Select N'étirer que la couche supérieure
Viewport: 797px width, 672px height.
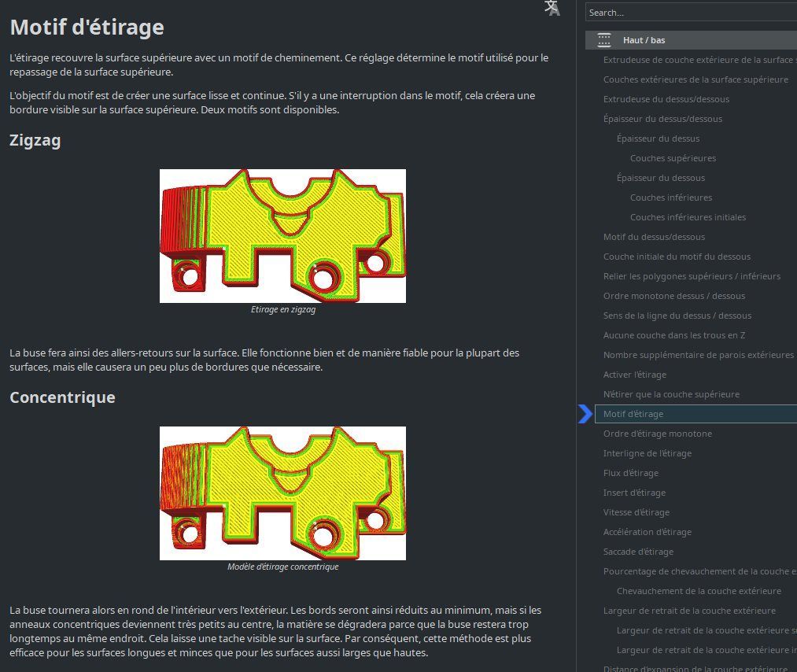[x=671, y=394]
